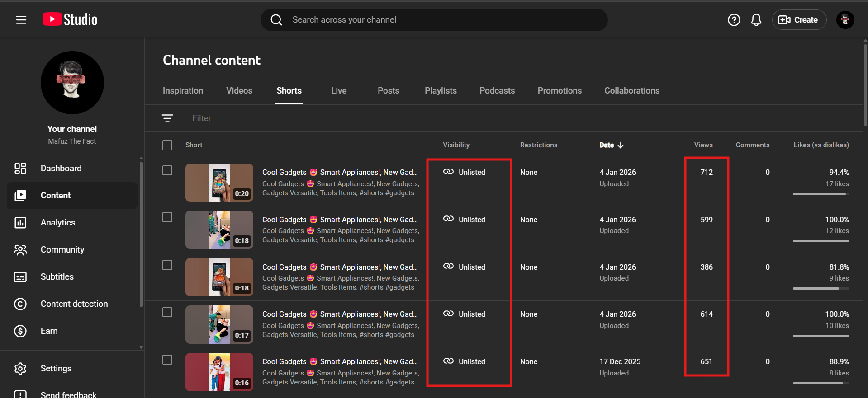Viewport: 868px width, 398px height.
Task: Select checkbox for the 0:20 short
Action: pyautogui.click(x=167, y=170)
